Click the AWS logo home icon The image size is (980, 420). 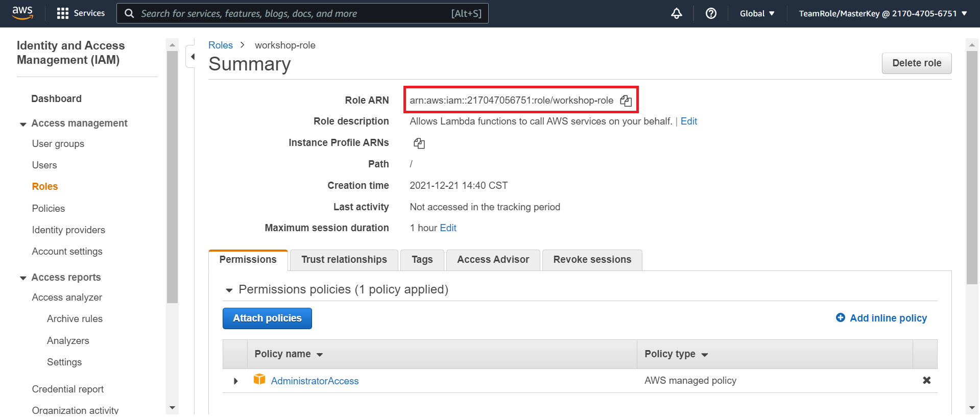click(22, 13)
